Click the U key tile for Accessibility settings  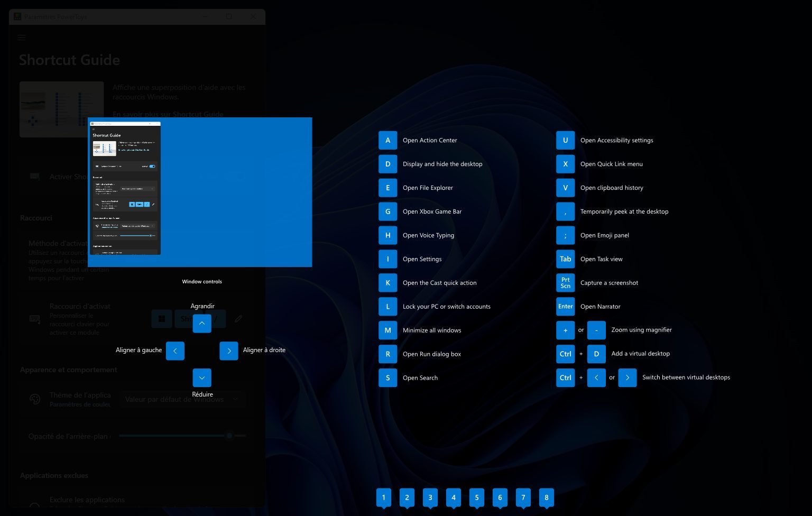pos(565,140)
